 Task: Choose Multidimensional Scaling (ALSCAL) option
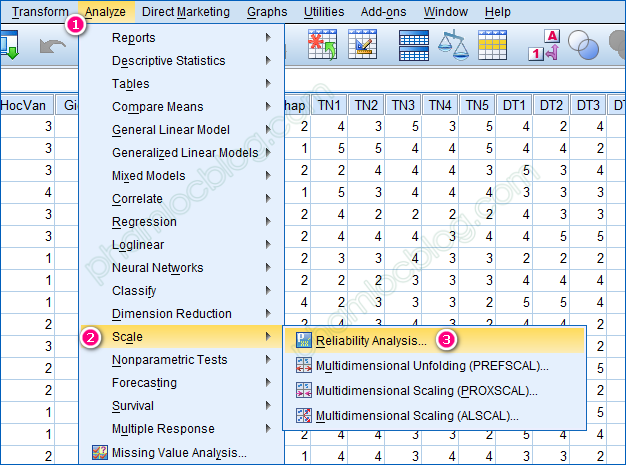click(417, 416)
